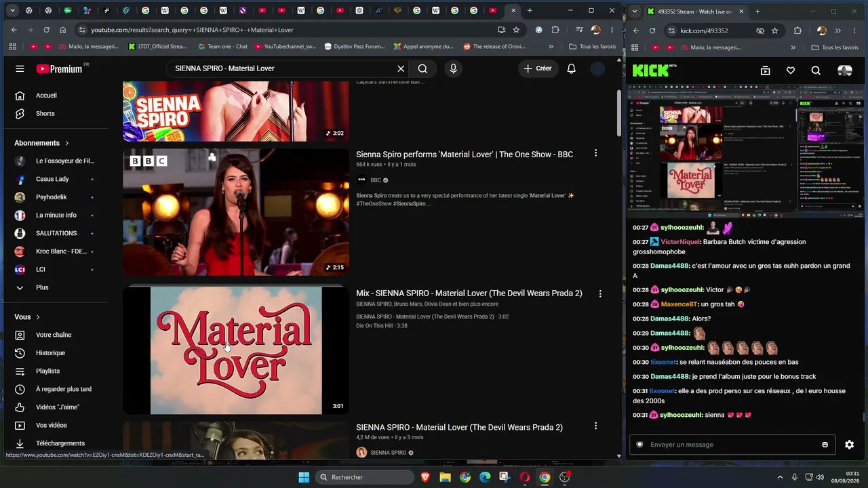The image size is (868, 488).
Task: Show hidden system tray icons
Action: coord(780,477)
